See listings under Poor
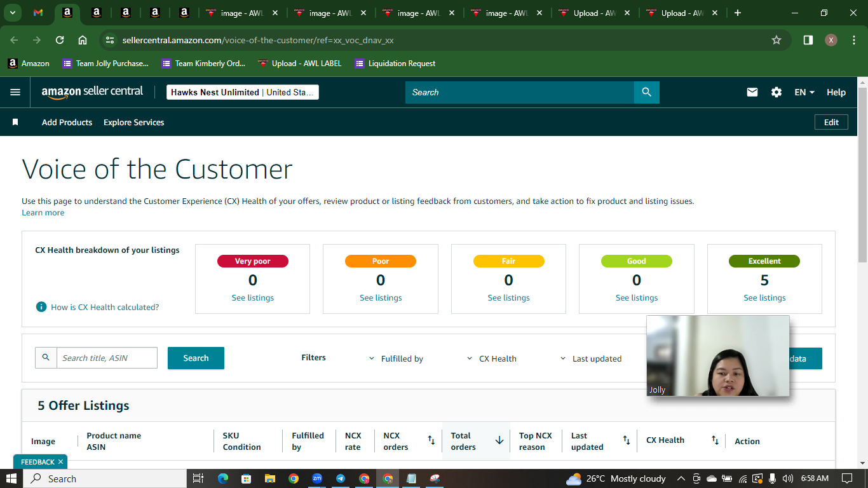868x488 pixels. tap(381, 297)
